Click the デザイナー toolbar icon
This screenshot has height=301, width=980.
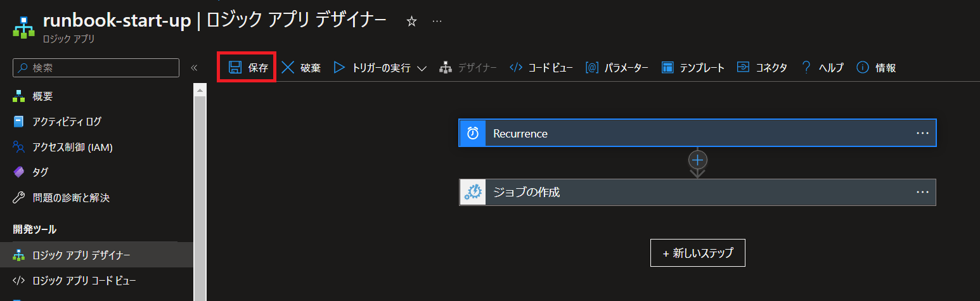(x=446, y=68)
